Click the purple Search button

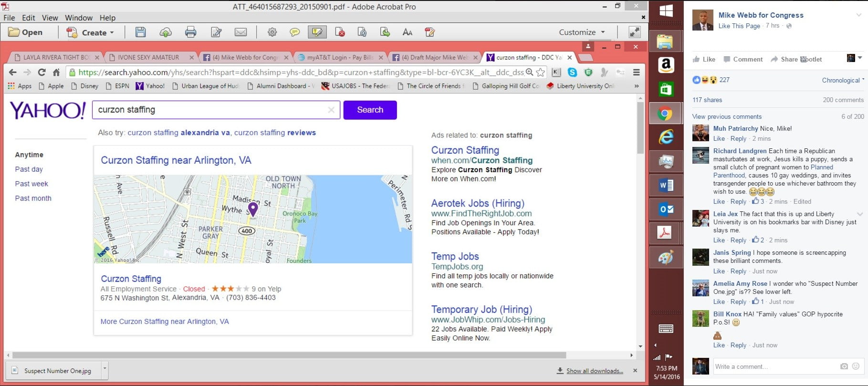tap(370, 110)
